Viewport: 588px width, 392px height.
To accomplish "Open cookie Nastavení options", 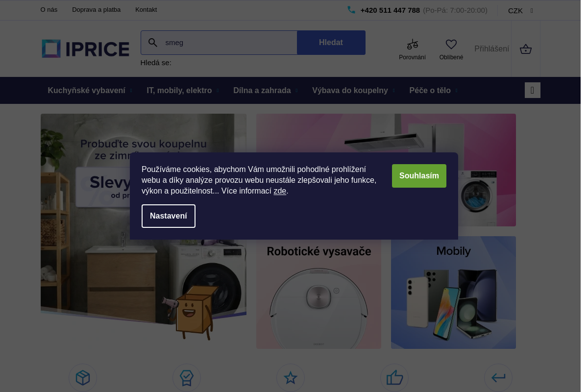I will coord(169,216).
